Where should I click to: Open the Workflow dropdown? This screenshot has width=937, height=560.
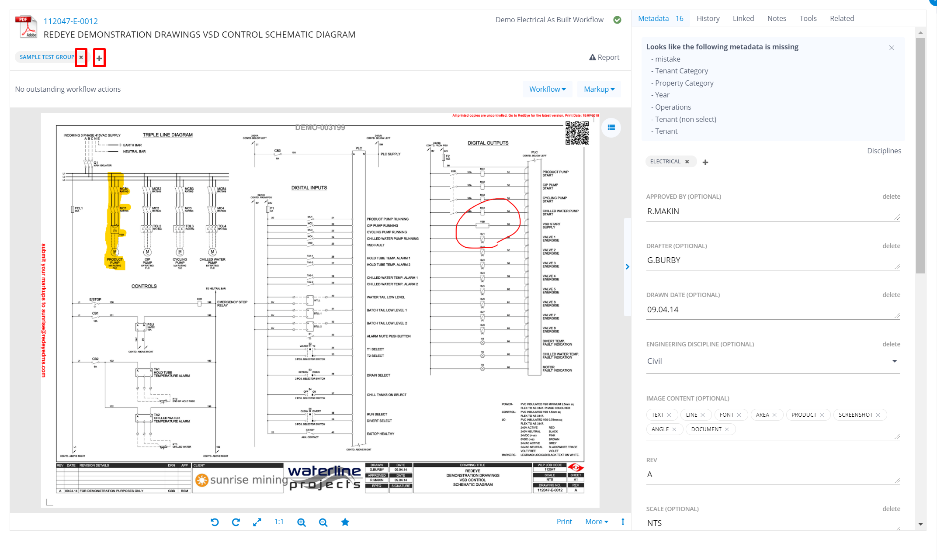click(547, 89)
